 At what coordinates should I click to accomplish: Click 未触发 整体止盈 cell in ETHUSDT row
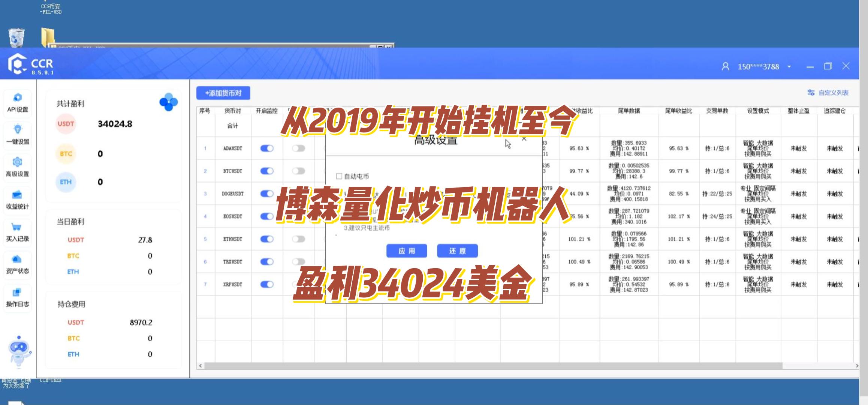point(798,239)
